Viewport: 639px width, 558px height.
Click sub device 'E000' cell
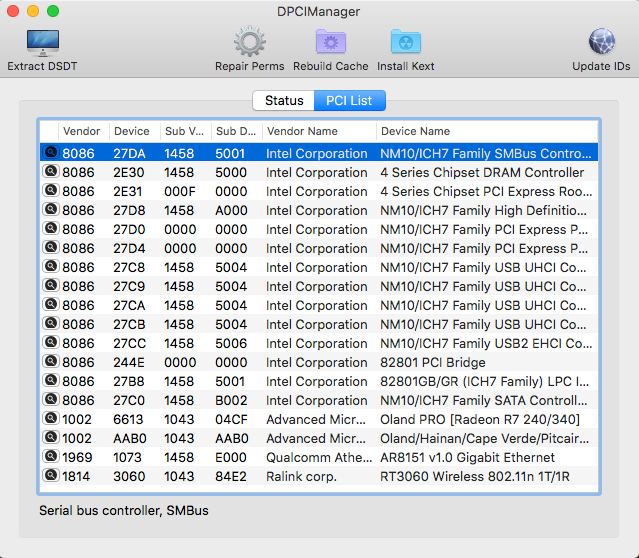[231, 457]
